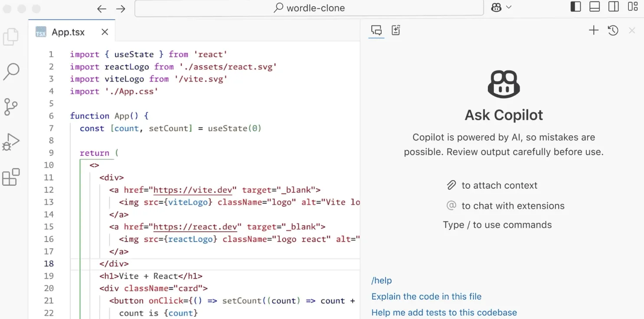Close the Copilot chat panel
This screenshot has width=644, height=319.
(632, 30)
